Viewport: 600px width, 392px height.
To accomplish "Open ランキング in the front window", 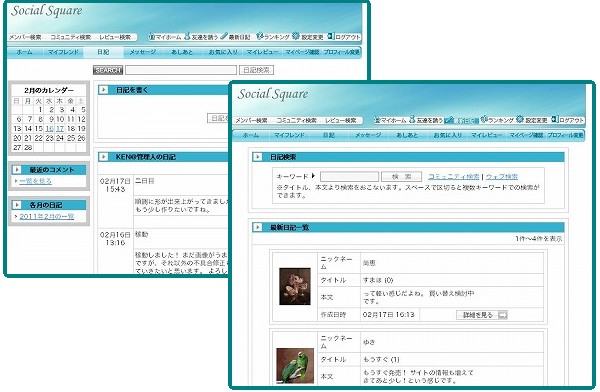I will click(x=497, y=120).
